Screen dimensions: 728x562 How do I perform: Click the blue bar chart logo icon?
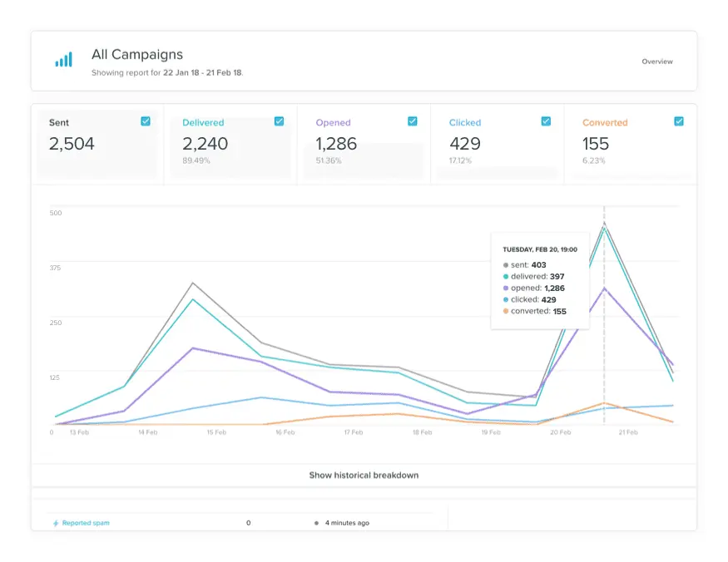pos(63,60)
